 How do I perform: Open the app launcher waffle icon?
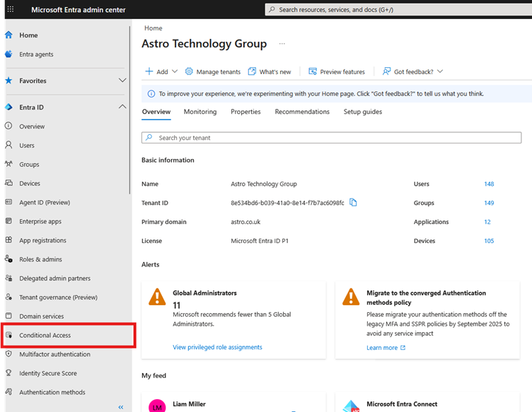pyautogui.click(x=11, y=9)
